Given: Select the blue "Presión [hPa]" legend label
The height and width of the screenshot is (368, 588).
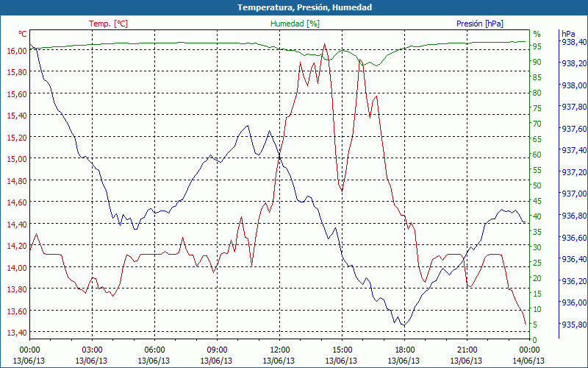Looking at the screenshot, I should point(480,24).
